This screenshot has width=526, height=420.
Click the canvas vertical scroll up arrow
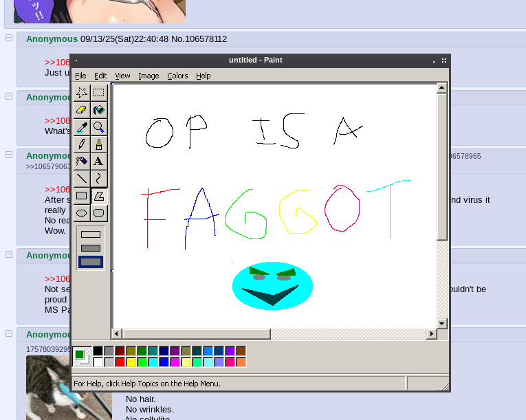coord(442,88)
